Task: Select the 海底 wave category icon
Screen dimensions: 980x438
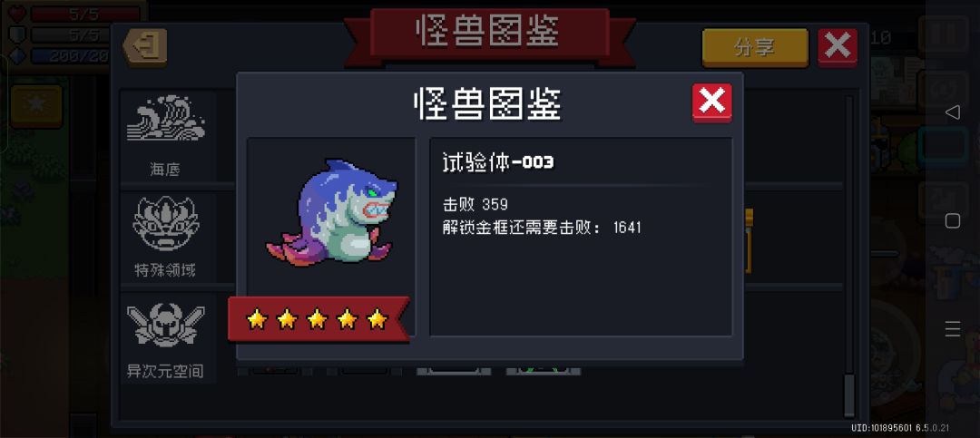Action: (164, 118)
